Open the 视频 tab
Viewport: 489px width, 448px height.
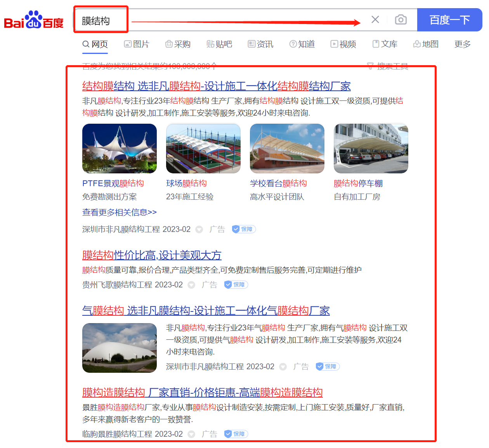[x=343, y=44]
